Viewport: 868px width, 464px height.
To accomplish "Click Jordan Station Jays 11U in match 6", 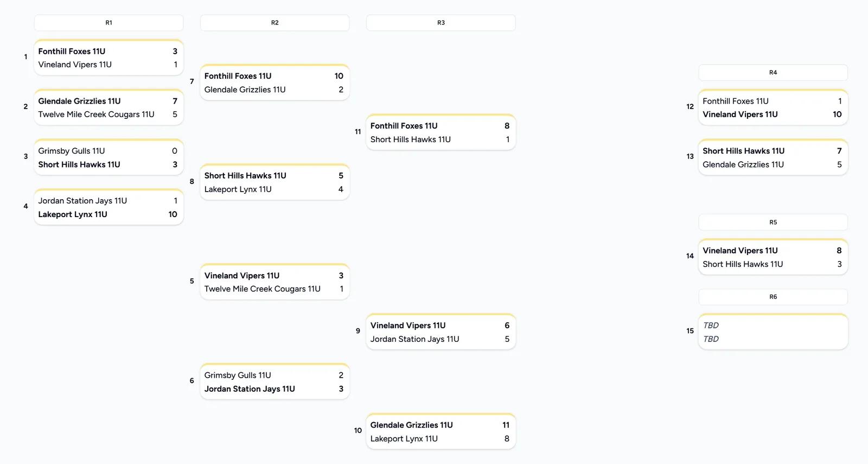I will pyautogui.click(x=250, y=389).
